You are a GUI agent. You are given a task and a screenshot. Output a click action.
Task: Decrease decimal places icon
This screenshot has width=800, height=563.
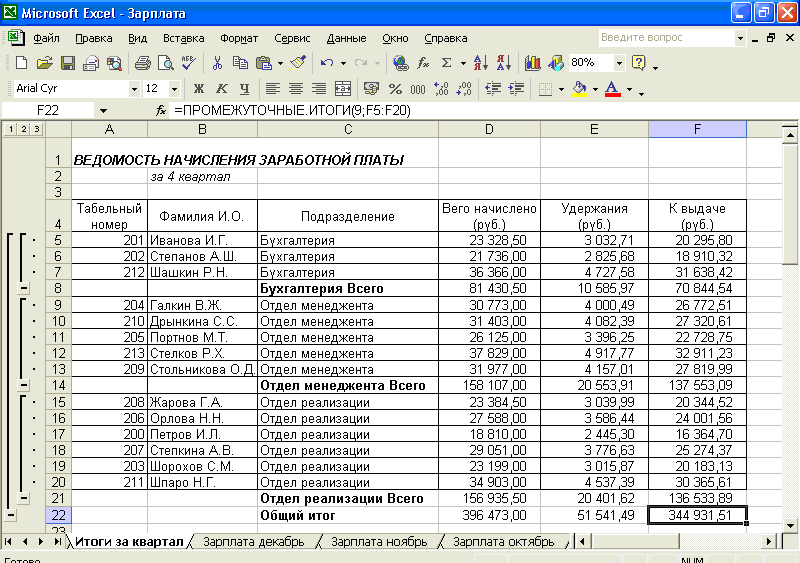tap(464, 89)
